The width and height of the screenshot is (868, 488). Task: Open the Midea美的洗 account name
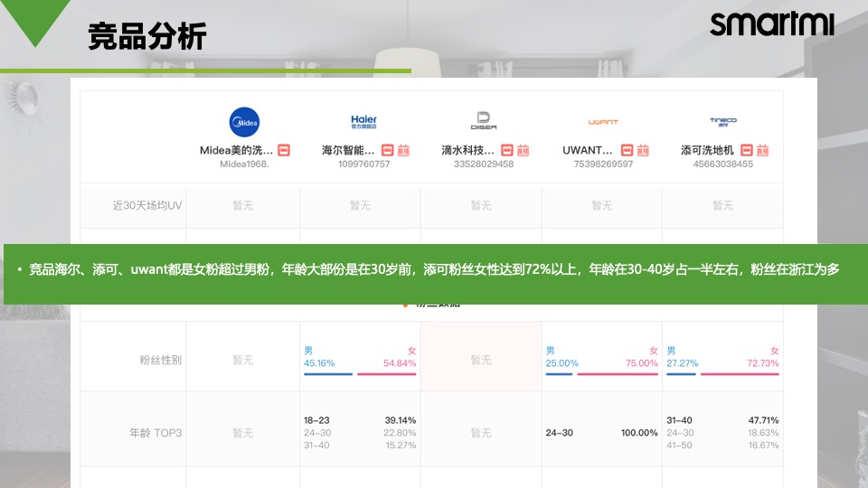pos(236,150)
